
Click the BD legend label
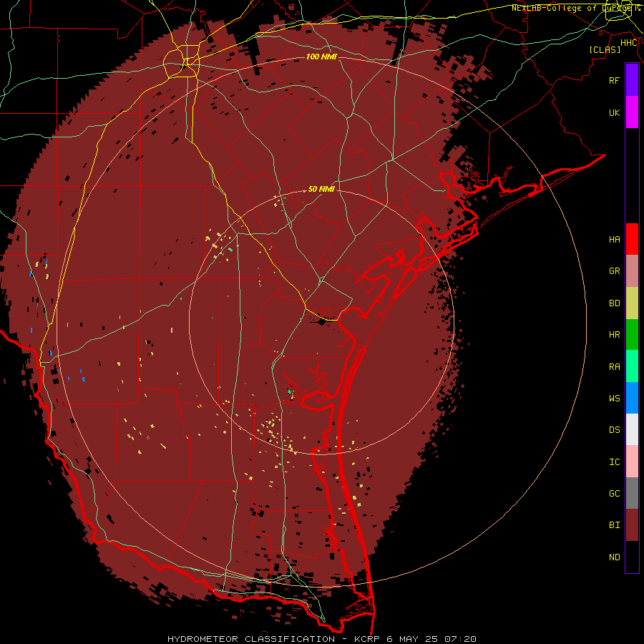coord(615,303)
